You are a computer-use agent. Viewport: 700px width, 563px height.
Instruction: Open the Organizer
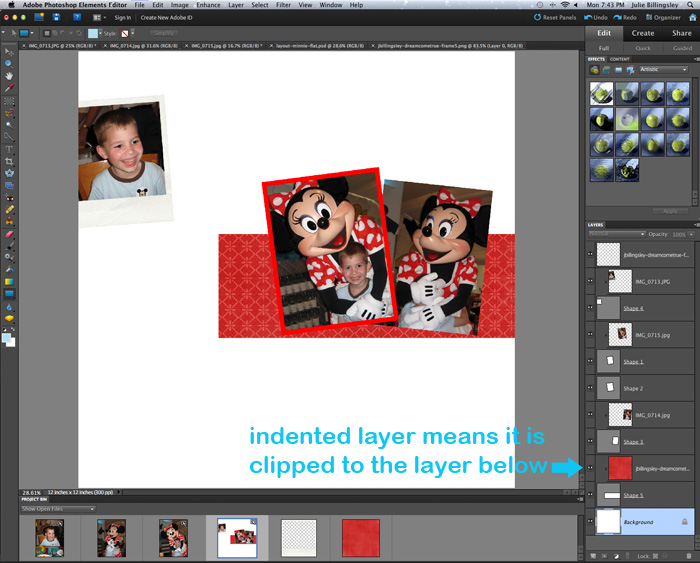663,17
